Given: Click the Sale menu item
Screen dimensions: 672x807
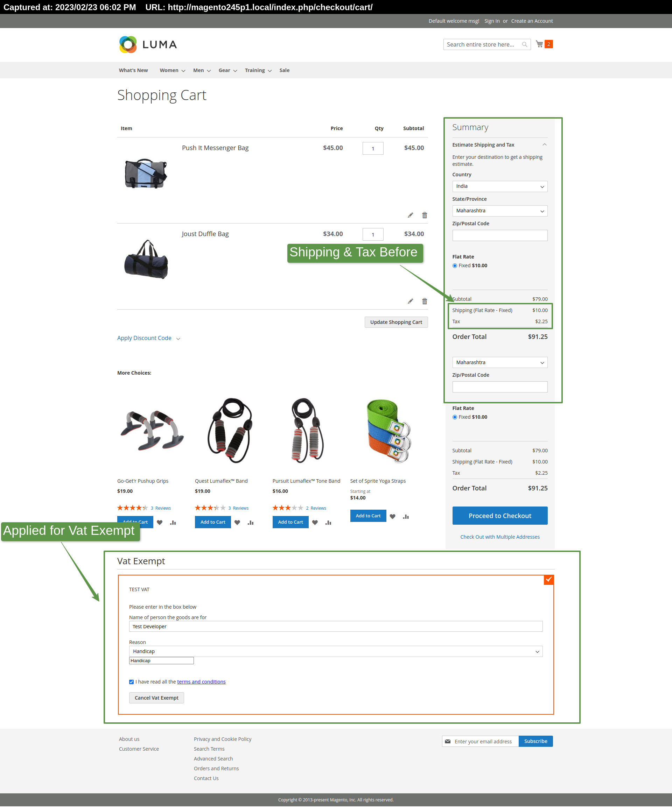Looking at the screenshot, I should click(x=284, y=70).
